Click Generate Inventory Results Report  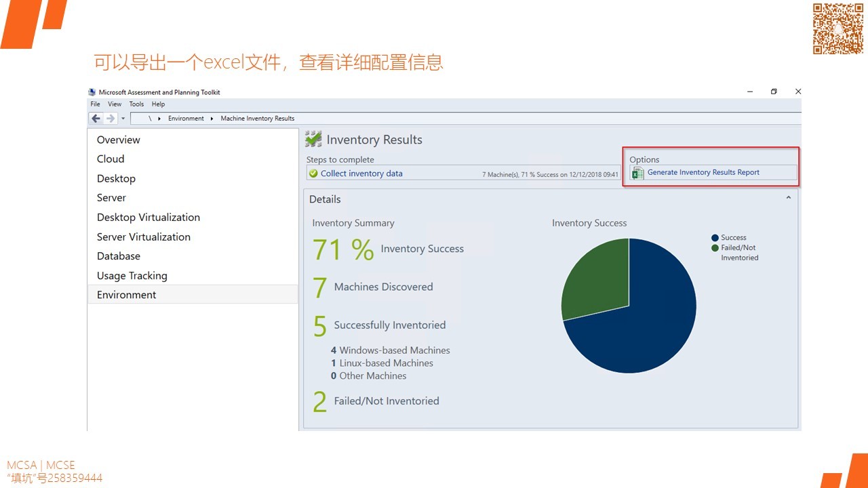point(703,172)
